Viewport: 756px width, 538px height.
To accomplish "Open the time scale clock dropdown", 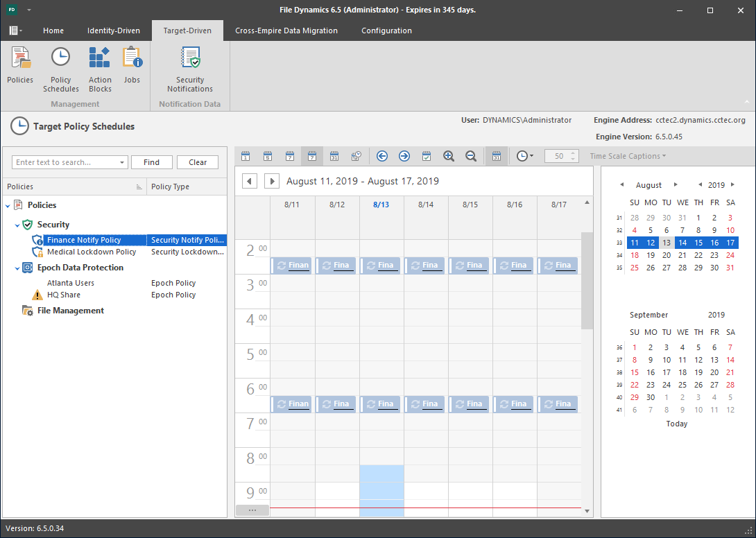I will 525,157.
